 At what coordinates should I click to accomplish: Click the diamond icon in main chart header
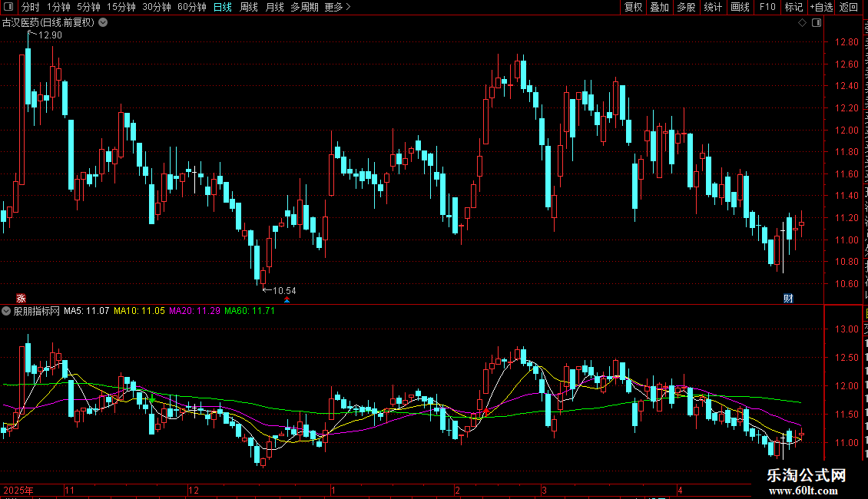[802, 23]
